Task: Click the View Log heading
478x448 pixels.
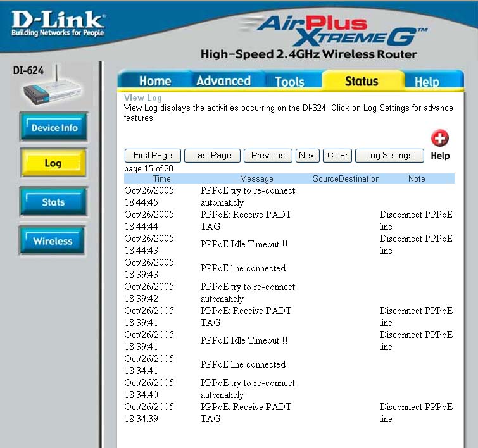Action: [x=142, y=98]
